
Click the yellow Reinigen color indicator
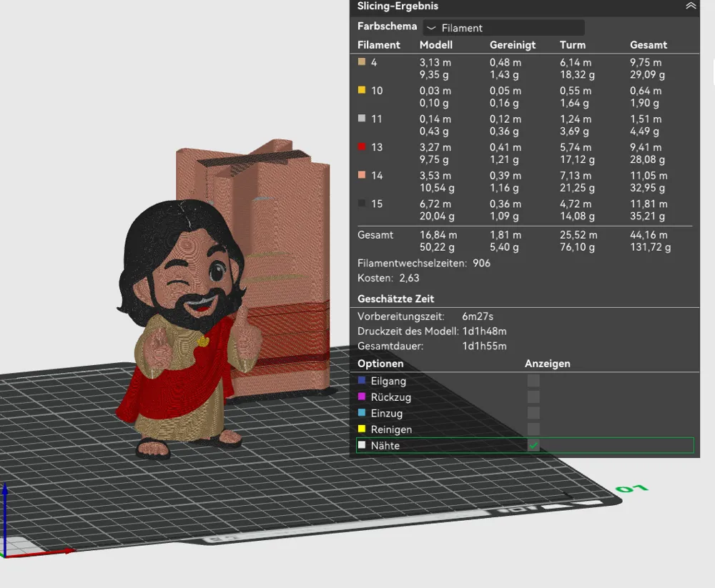point(363,429)
